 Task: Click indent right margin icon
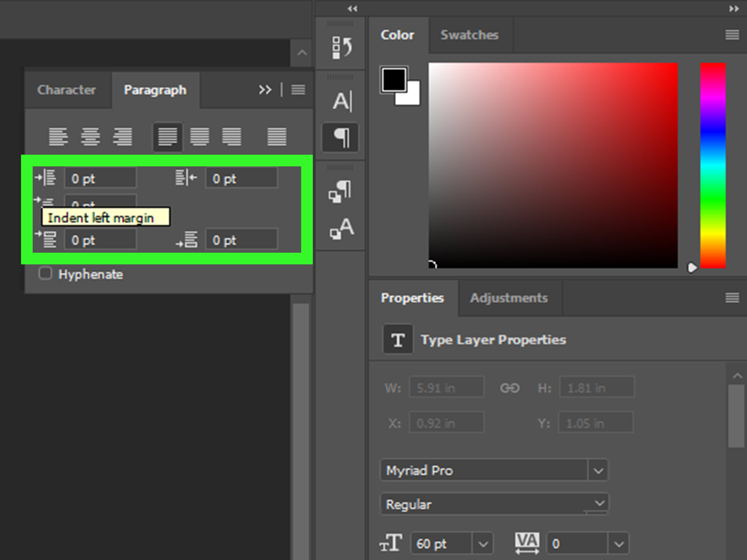click(186, 178)
